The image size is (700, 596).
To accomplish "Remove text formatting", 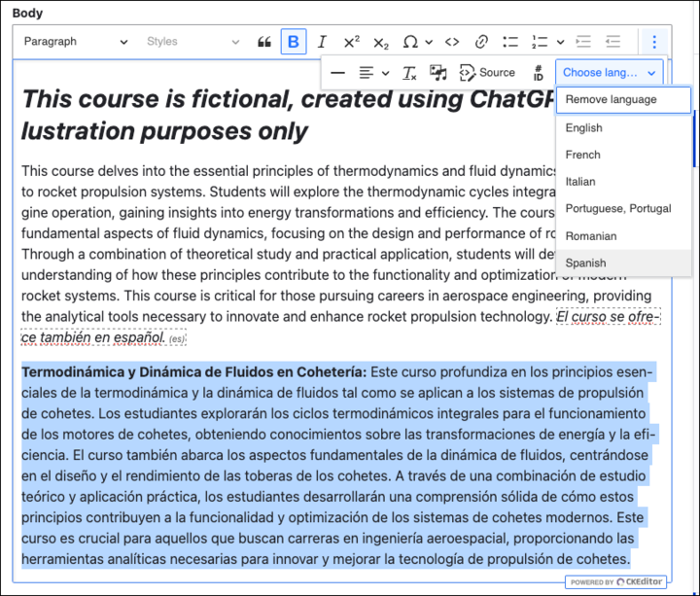I will 409,73.
